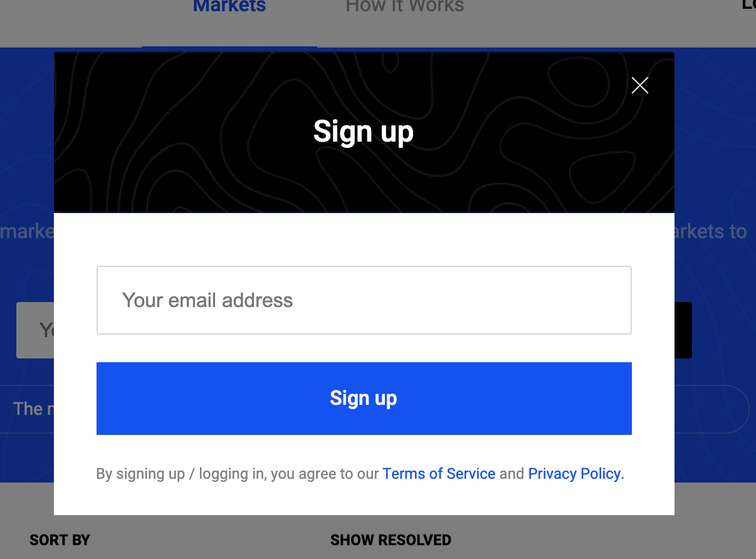This screenshot has height=559, width=756.
Task: Open the Privacy Policy link
Action: (x=576, y=474)
